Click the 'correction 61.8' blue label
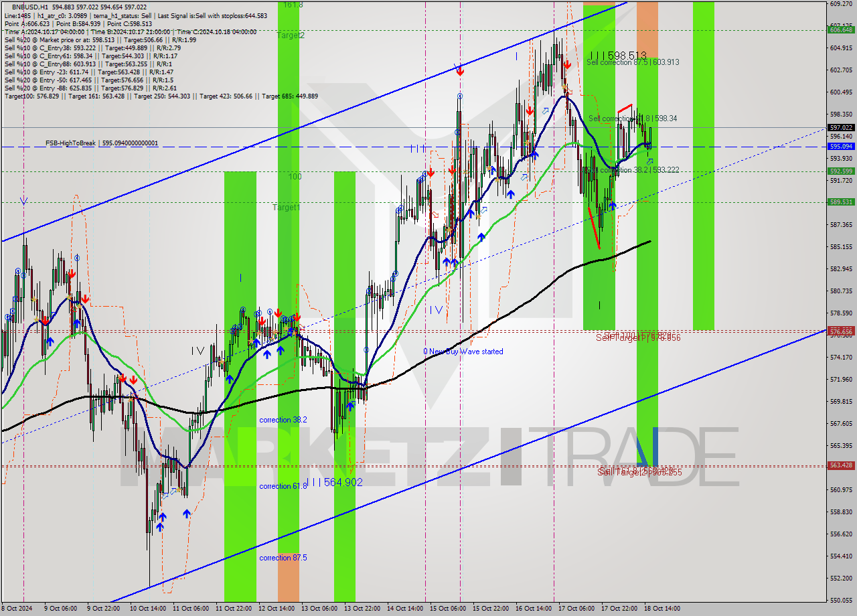Viewport: 857px width, 616px height. coord(283,486)
